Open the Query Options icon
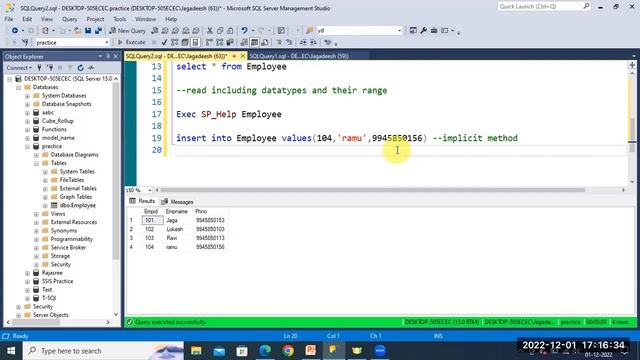Image resolution: width=640 pixels, height=360 pixels. pyautogui.click(x=185, y=42)
